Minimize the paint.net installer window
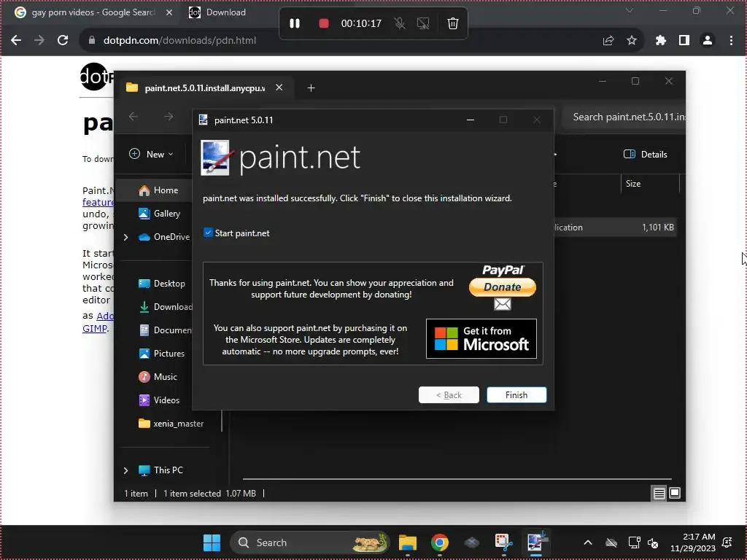 pos(471,120)
